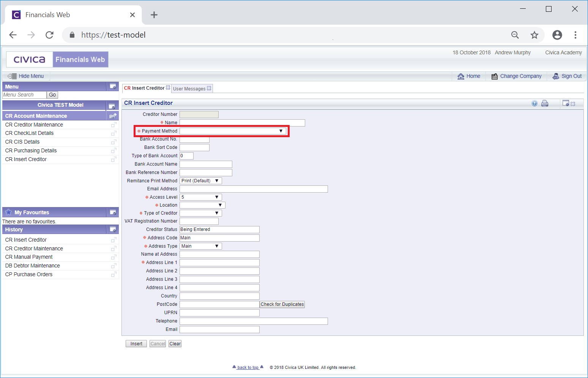
Task: Open CR Manual Payment from History
Action: 29,257
